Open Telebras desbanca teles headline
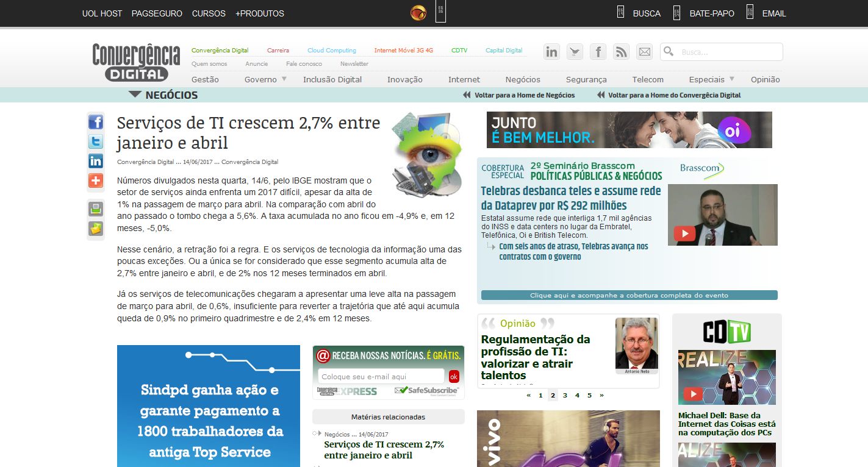Image resolution: width=868 pixels, height=467 pixels. click(571, 198)
